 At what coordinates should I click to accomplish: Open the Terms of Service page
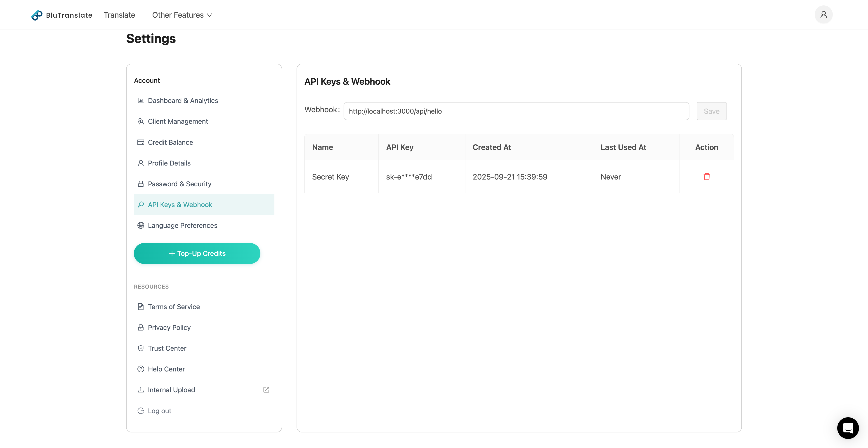click(x=174, y=307)
